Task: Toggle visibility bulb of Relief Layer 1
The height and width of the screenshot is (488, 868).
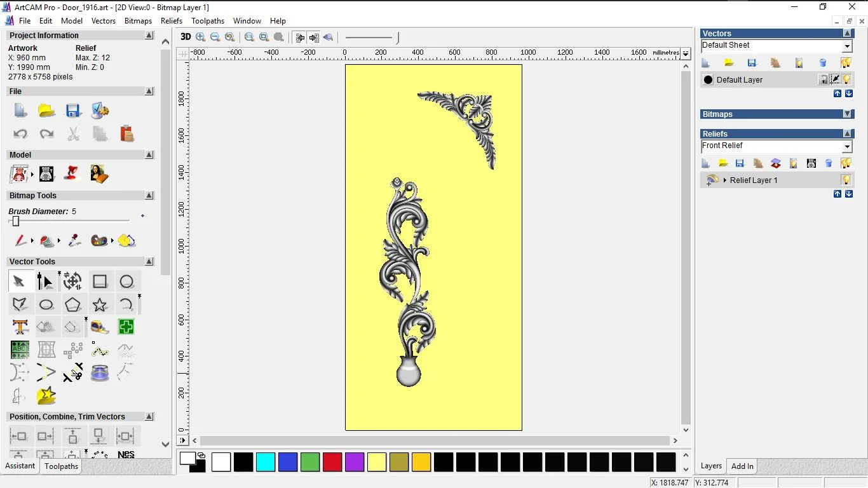Action: (846, 180)
